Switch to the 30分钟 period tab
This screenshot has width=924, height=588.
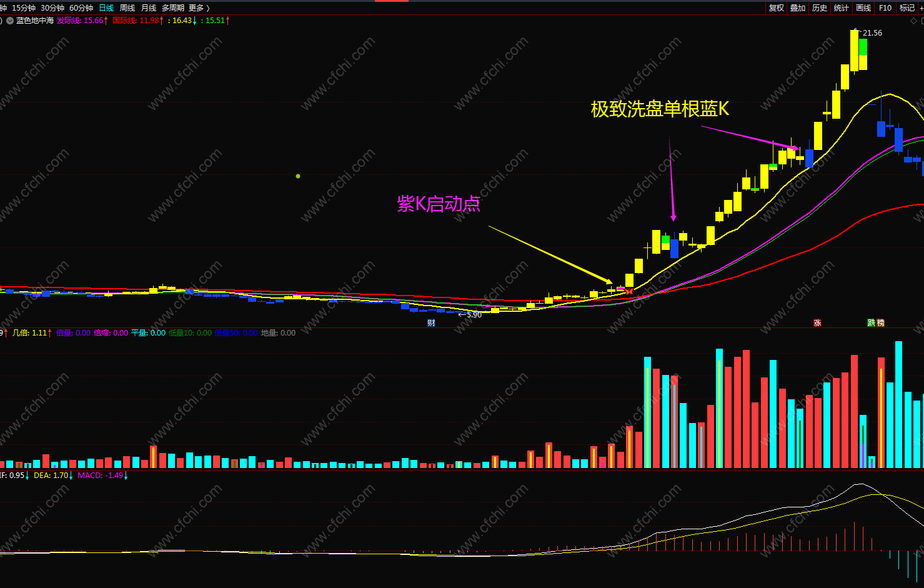52,8
